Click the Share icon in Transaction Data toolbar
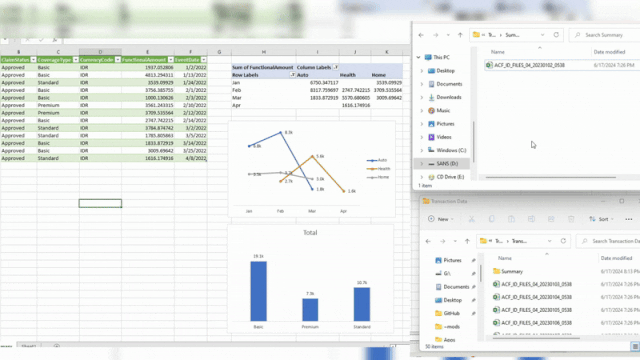The width and height of the screenshot is (640, 360). (551, 219)
